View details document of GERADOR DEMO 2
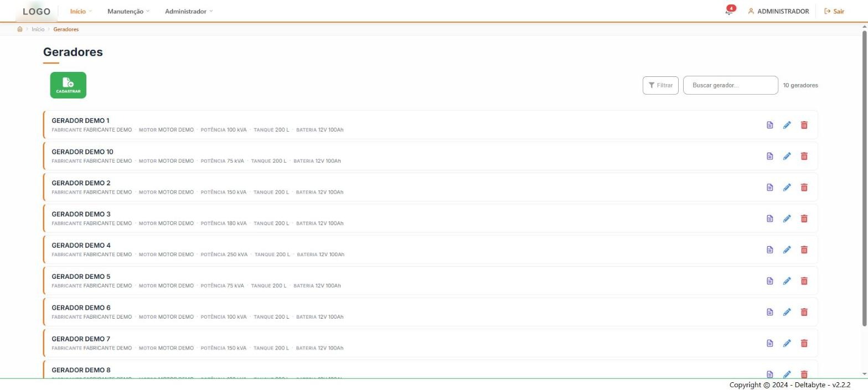This screenshot has height=390, width=868. [769, 188]
